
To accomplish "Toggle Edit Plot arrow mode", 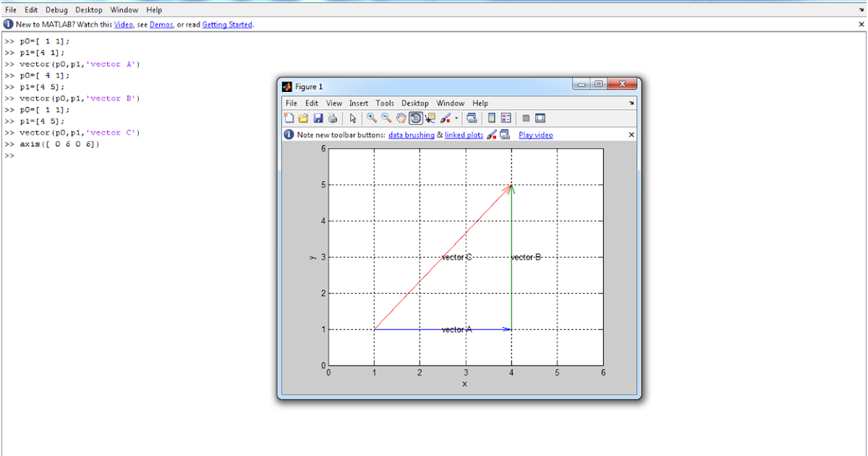I will point(352,118).
